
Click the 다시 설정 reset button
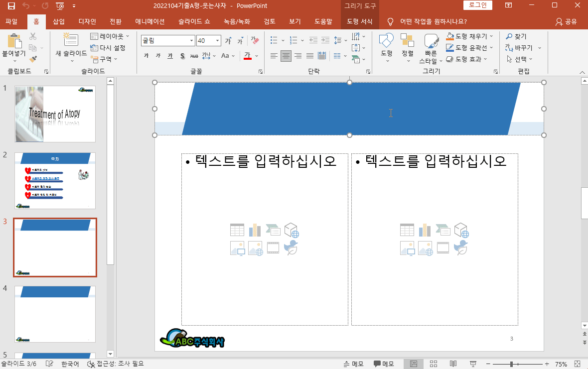108,48
